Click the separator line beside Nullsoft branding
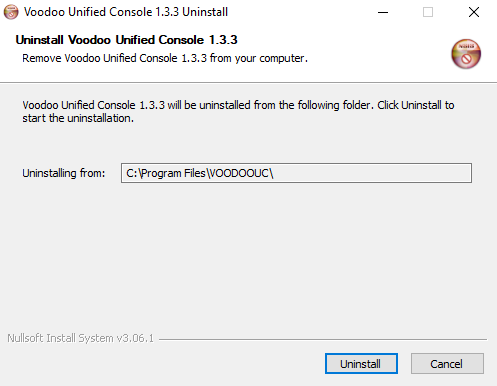This screenshot has width=497, height=386. tap(323, 339)
